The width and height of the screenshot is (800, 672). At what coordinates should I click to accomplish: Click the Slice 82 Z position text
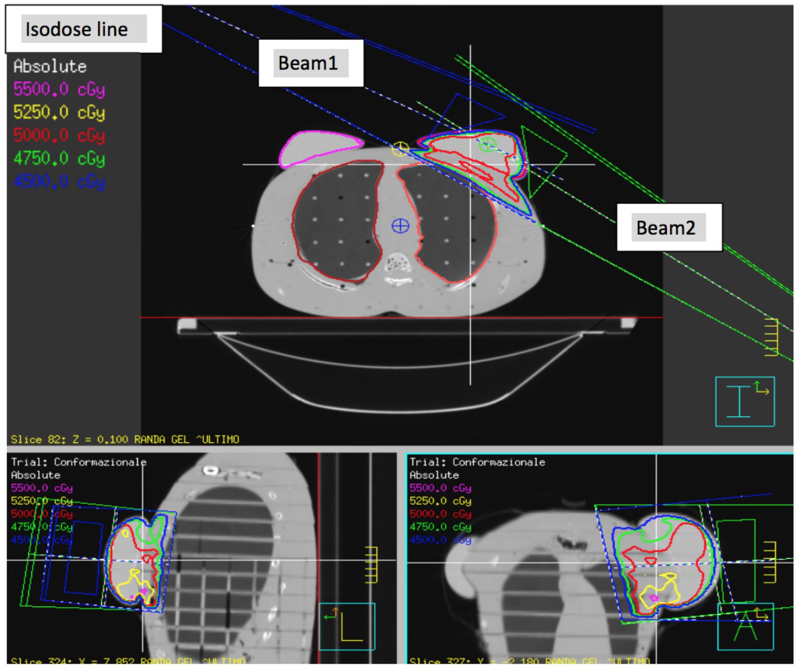point(124,439)
